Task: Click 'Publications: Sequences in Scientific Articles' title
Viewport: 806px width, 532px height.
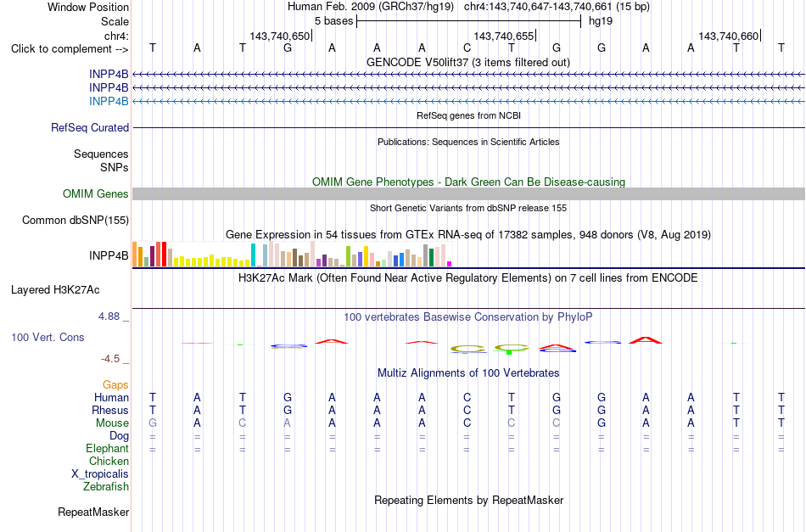Action: (x=468, y=142)
